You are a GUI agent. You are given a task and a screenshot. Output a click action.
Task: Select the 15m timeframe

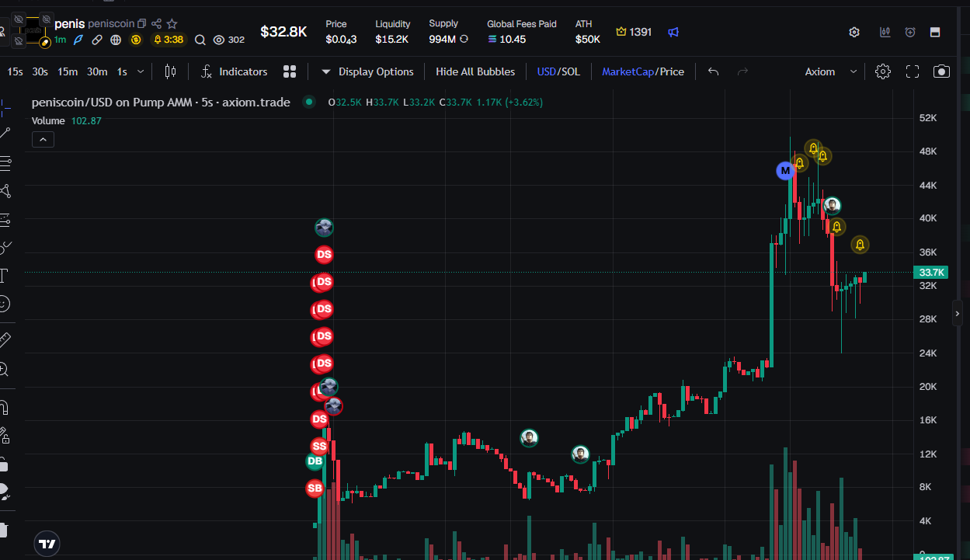click(68, 71)
